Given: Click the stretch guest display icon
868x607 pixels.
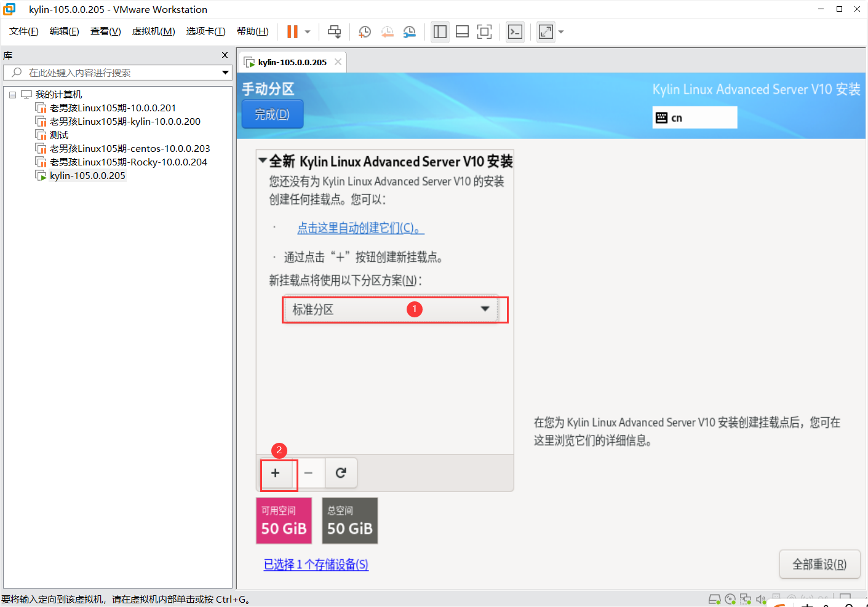Looking at the screenshot, I should click(546, 32).
